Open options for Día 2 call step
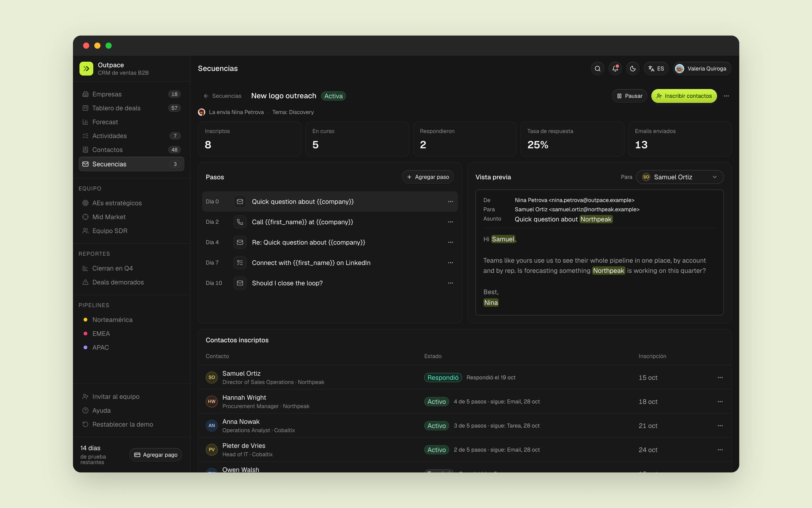Image resolution: width=812 pixels, height=508 pixels. coord(450,222)
